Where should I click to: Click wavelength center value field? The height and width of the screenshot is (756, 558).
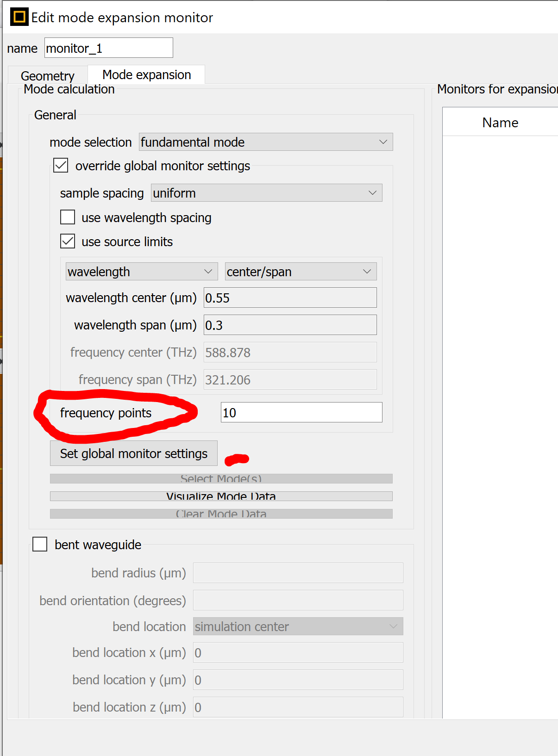[x=290, y=297]
